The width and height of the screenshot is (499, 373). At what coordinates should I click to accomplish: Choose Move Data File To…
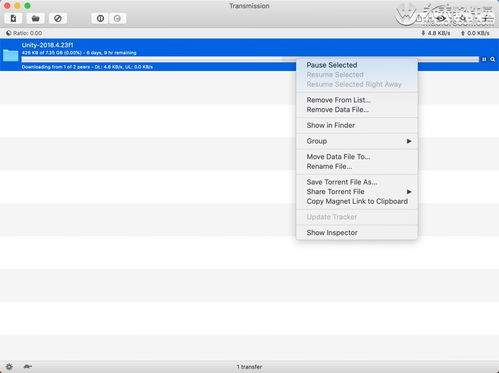(x=357, y=156)
